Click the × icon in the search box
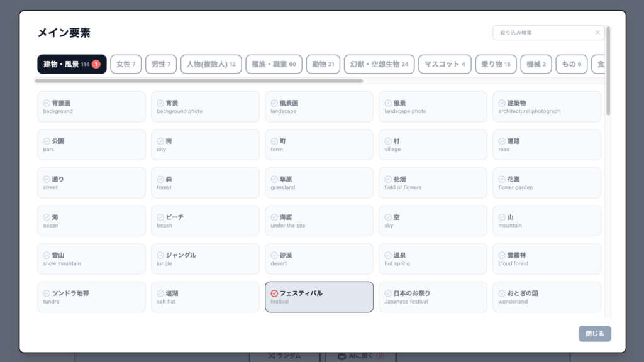 [597, 31]
